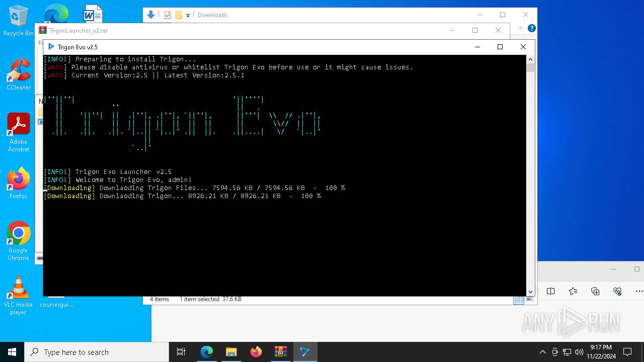The height and width of the screenshot is (362, 644).
Task: Expand the Quick Access Toolbar dropdown arrow
Action: pos(188,16)
